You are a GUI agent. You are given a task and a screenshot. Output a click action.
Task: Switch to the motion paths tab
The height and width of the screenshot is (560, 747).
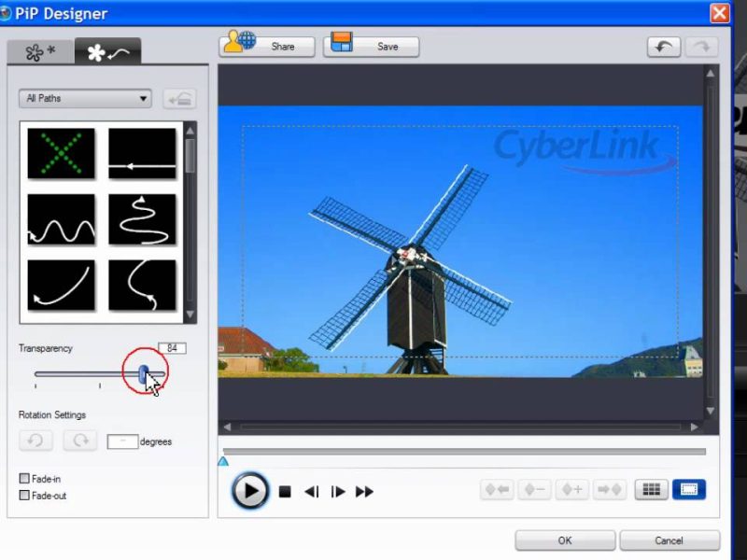click(107, 51)
